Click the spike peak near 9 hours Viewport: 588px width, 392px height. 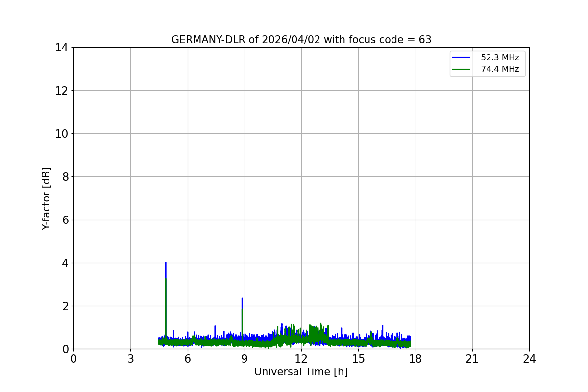(x=242, y=298)
